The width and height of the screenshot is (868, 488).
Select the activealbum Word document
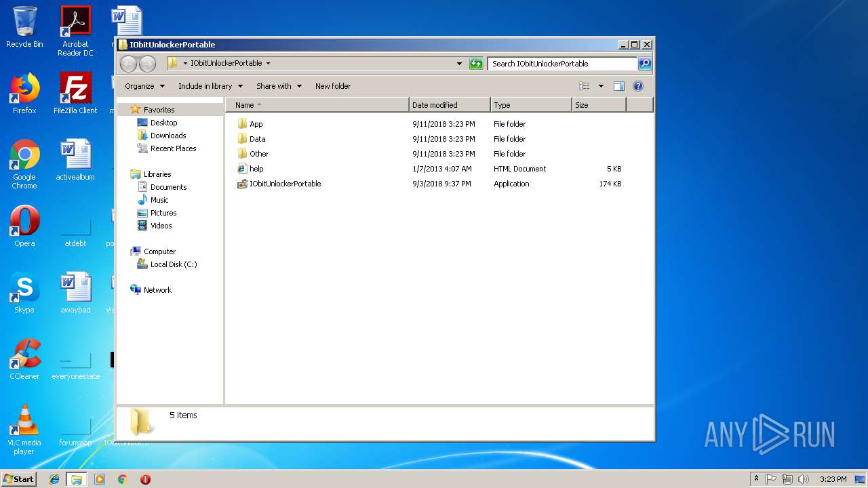[75, 161]
